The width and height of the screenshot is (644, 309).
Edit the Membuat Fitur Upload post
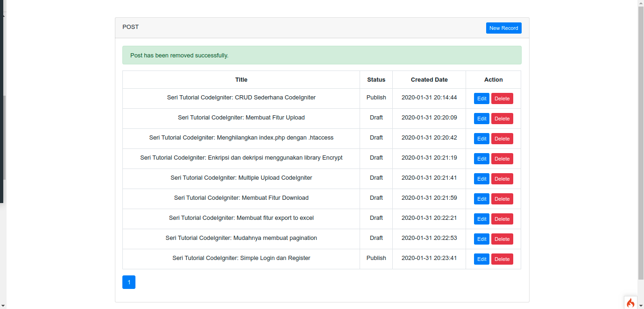481,119
